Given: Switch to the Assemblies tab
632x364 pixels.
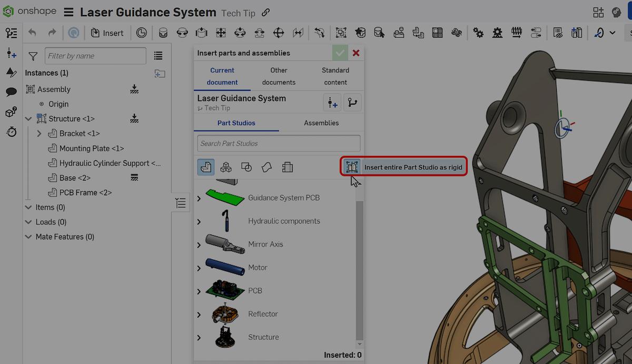Looking at the screenshot, I should [321, 123].
